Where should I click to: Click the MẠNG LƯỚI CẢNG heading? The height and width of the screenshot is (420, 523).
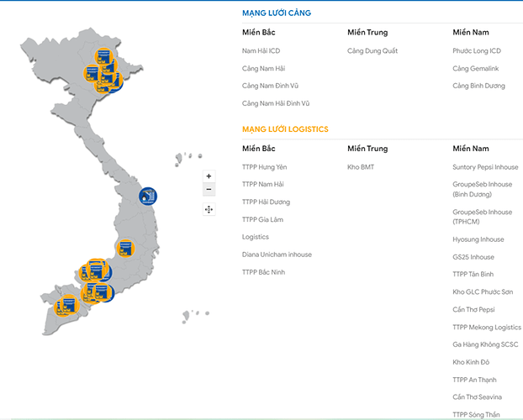(277, 13)
